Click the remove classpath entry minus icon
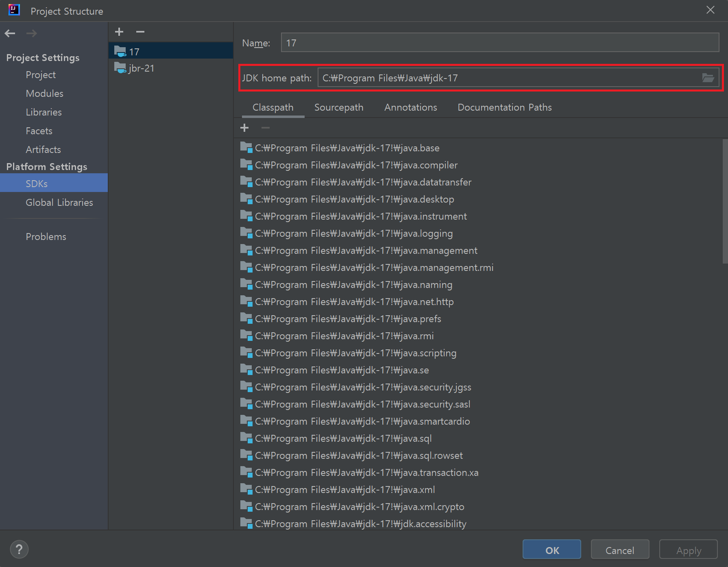Image resolution: width=728 pixels, height=567 pixels. tap(266, 128)
